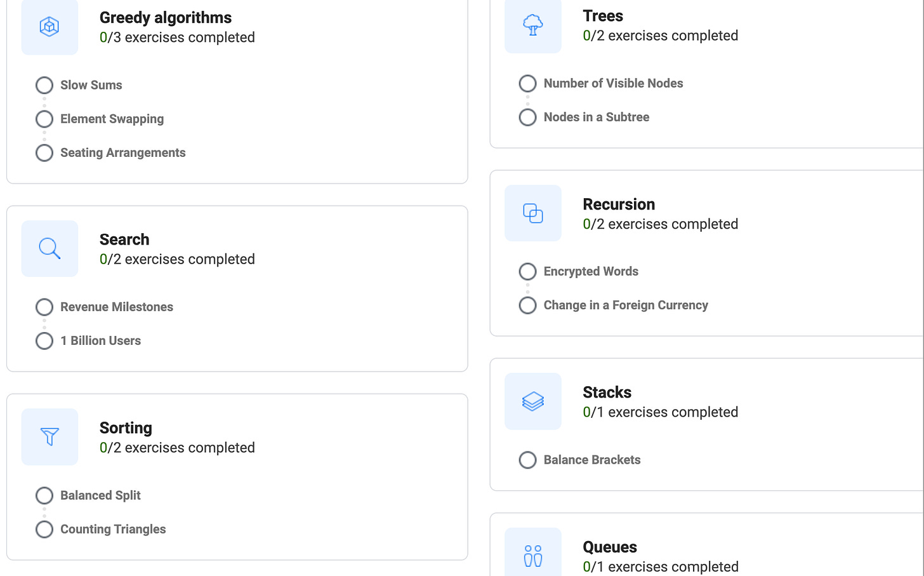Click the Recursion progress text
The image size is (924, 576).
click(660, 224)
